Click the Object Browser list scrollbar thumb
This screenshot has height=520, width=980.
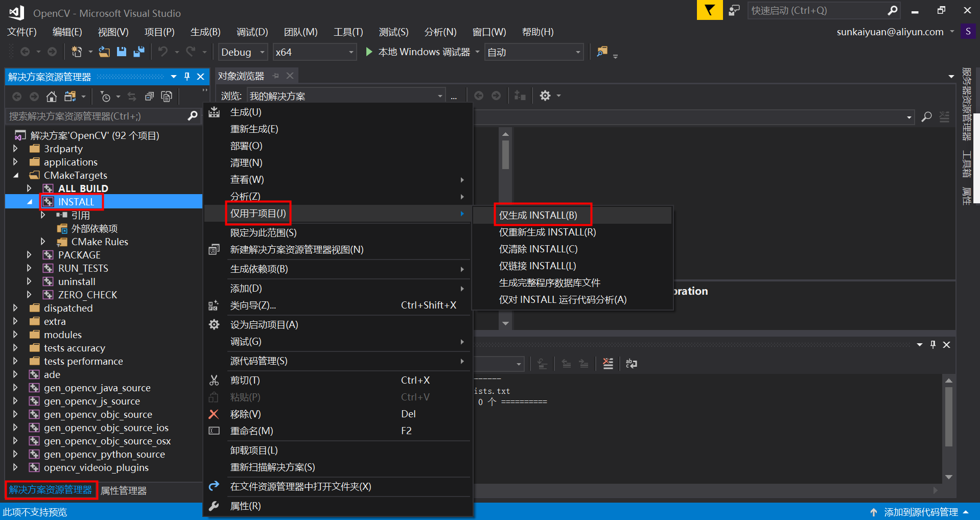(x=505, y=154)
